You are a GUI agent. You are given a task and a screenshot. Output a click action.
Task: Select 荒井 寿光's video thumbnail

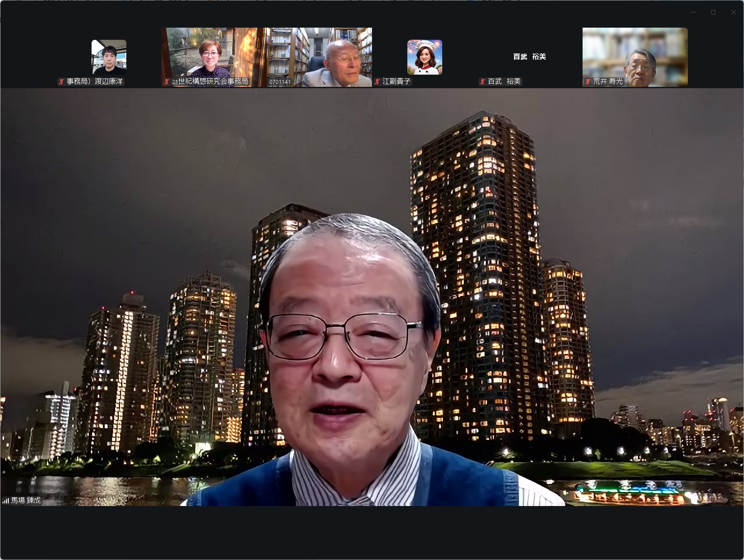(x=635, y=53)
